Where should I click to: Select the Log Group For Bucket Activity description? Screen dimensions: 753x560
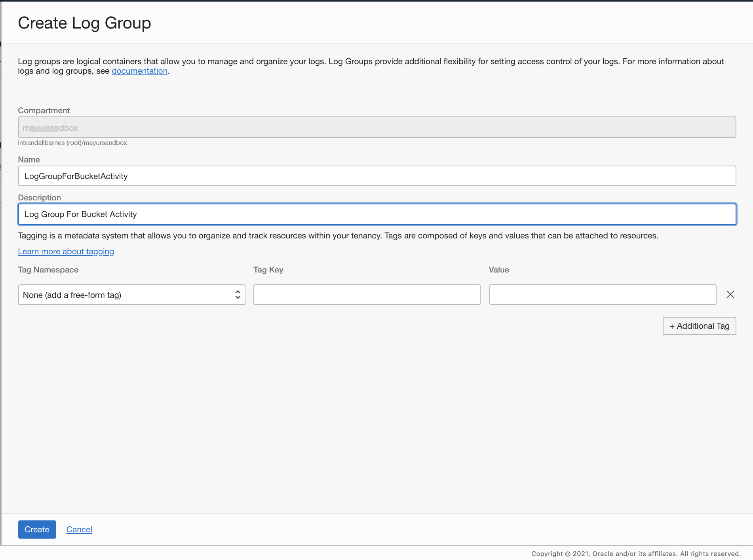pos(80,214)
